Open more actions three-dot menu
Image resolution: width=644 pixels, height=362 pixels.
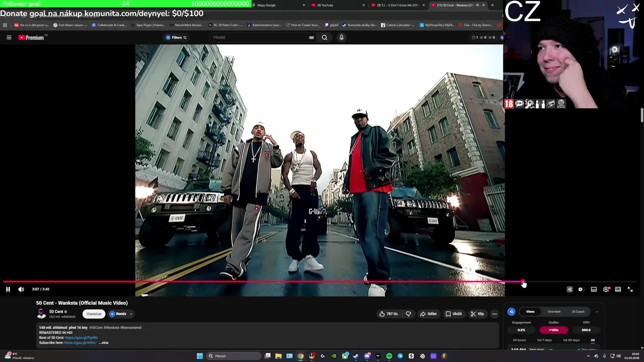point(495,314)
